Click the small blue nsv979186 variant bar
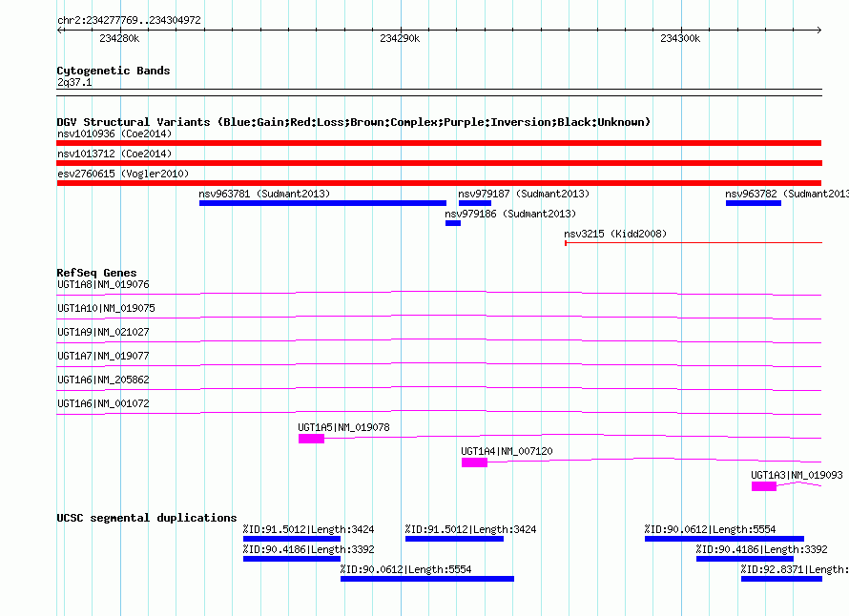Screen dimensions: 849x616 [x=453, y=223]
